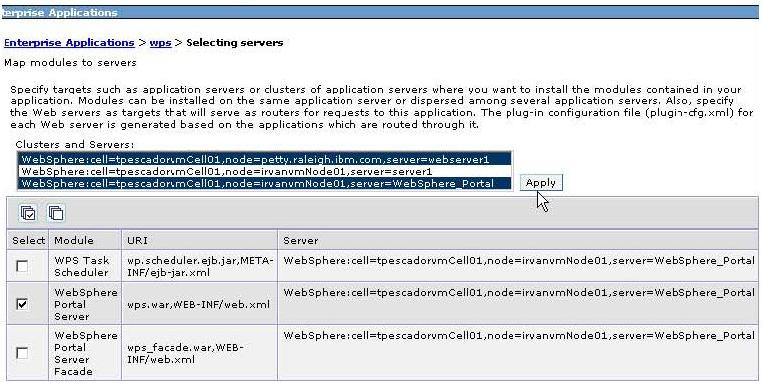Click the Selecting servers breadcrumb text
The width and height of the screenshot is (765, 388).
[x=235, y=42]
